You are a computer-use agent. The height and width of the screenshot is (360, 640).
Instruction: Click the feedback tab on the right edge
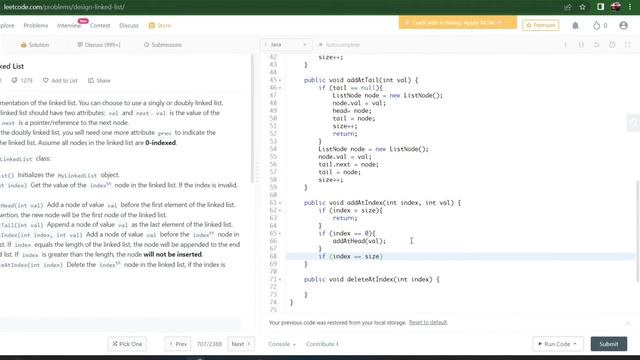pyautogui.click(x=633, y=122)
